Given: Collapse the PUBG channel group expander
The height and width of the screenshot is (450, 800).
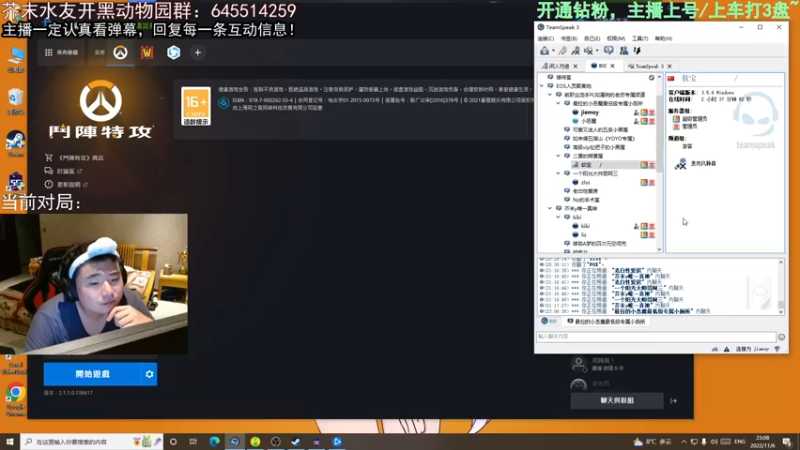Looking at the screenshot, I should (550, 94).
